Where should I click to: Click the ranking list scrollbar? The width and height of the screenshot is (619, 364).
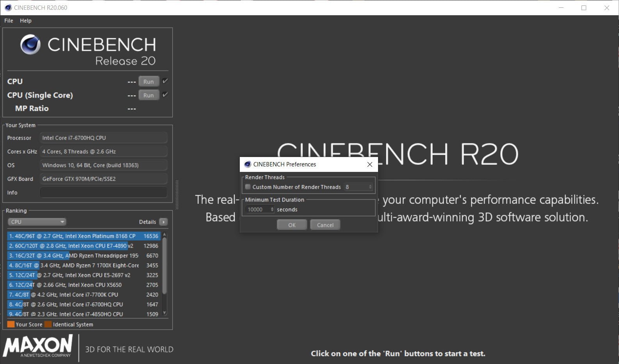[x=164, y=266]
